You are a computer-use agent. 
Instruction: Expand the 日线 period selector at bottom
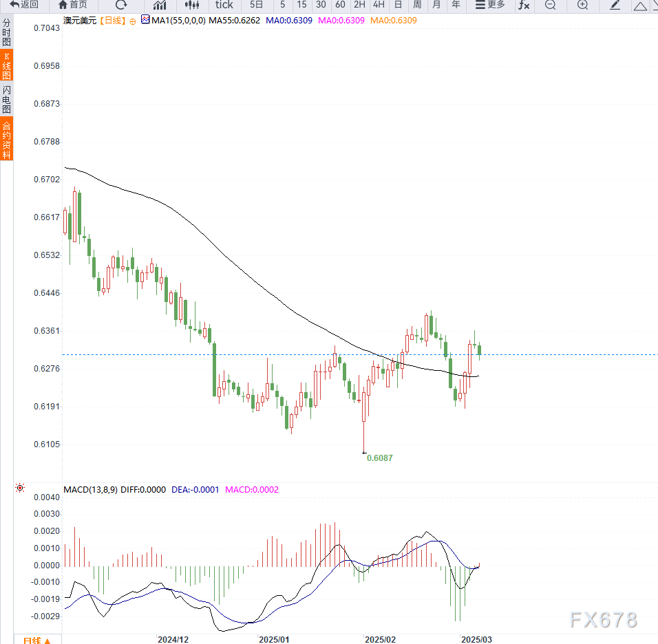pos(37,640)
